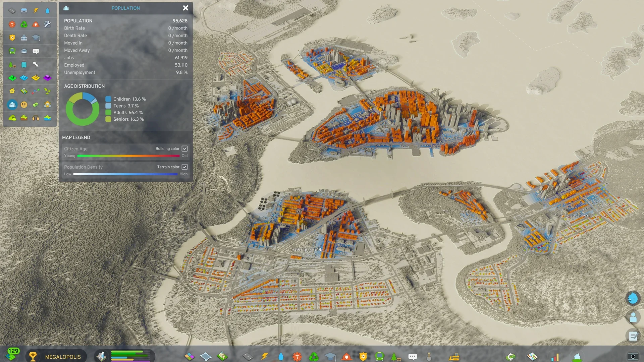
Task: Close the Population panel
Action: (185, 8)
